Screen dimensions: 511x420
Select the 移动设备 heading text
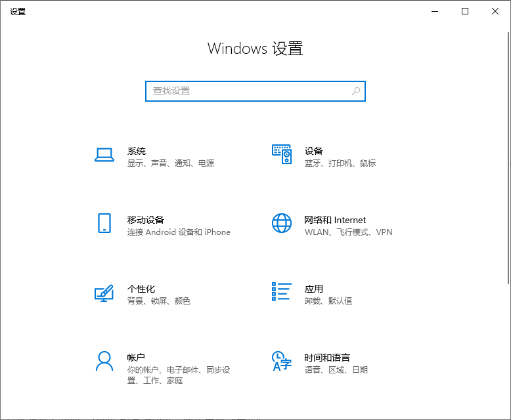[x=145, y=220]
